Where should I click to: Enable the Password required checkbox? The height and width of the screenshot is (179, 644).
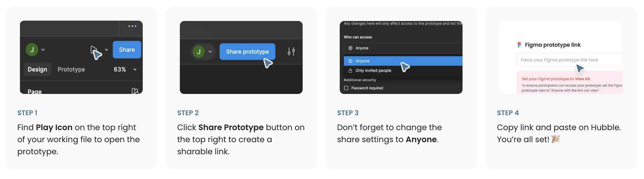point(346,88)
